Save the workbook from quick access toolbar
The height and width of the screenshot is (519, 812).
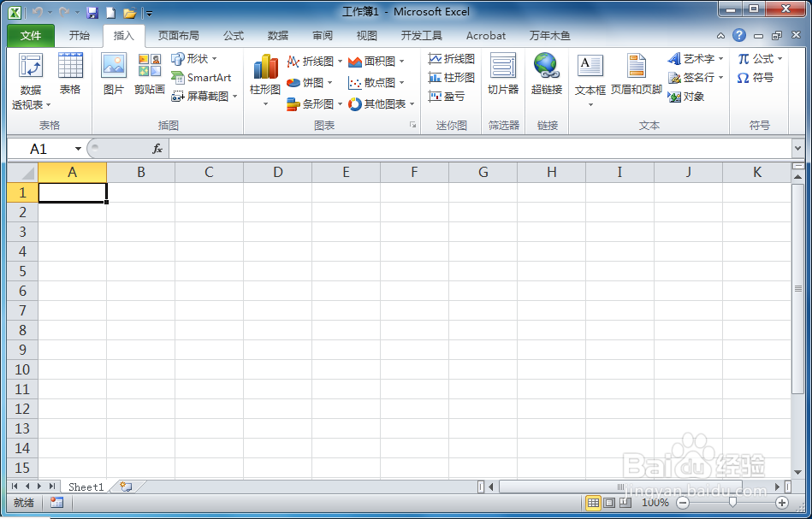point(92,13)
